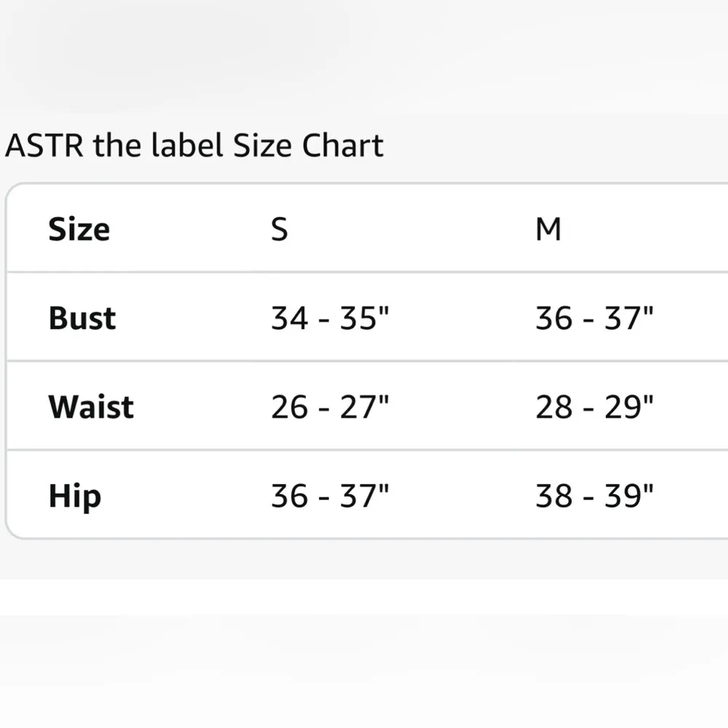Select the bold "Size" row header
728x728 pixels.
pyautogui.click(x=79, y=229)
